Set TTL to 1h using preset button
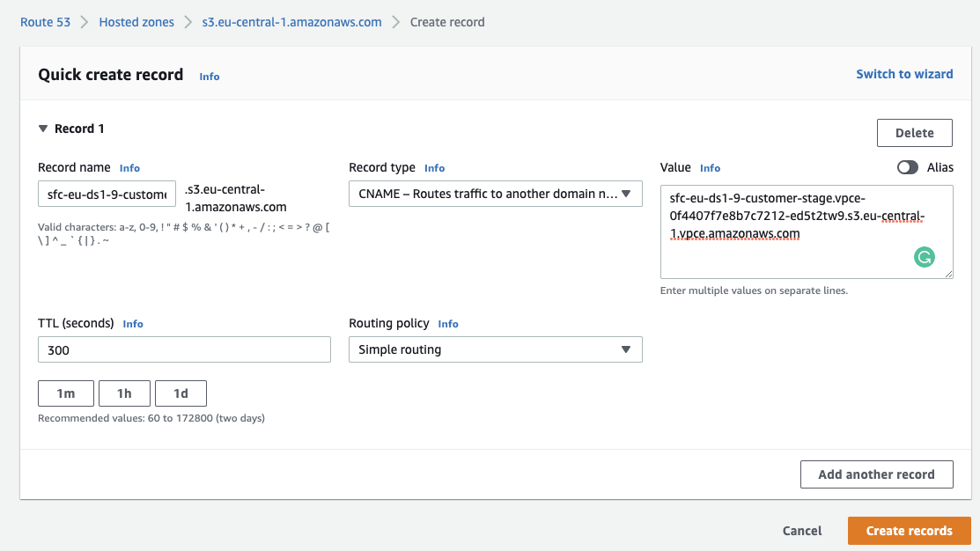The height and width of the screenshot is (551, 980). [124, 393]
